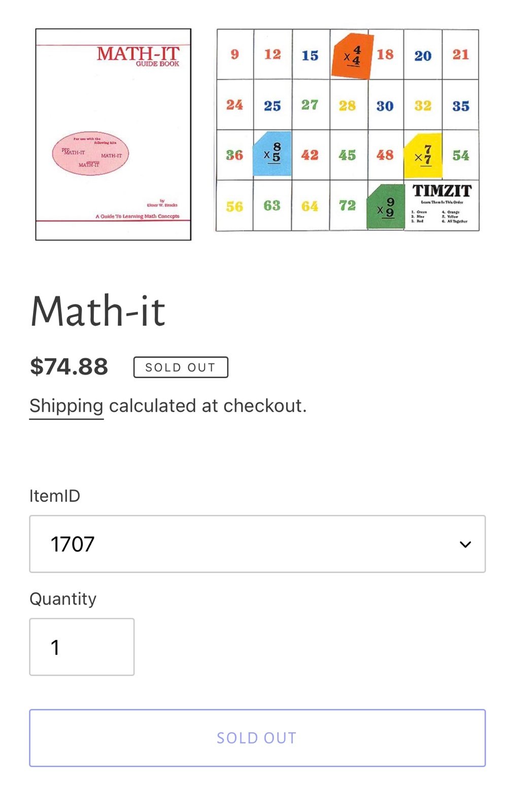Click the TIMZIT title cell in grid
This screenshot has height=812, width=515.
pos(442,205)
